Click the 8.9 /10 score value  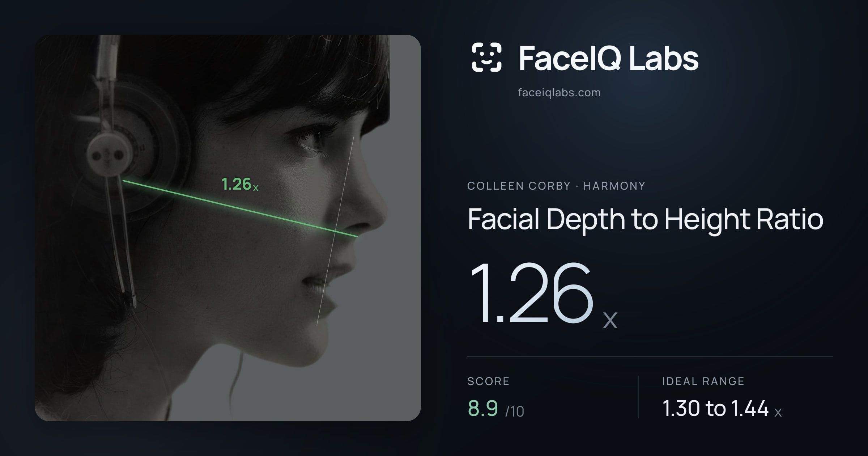click(x=495, y=409)
